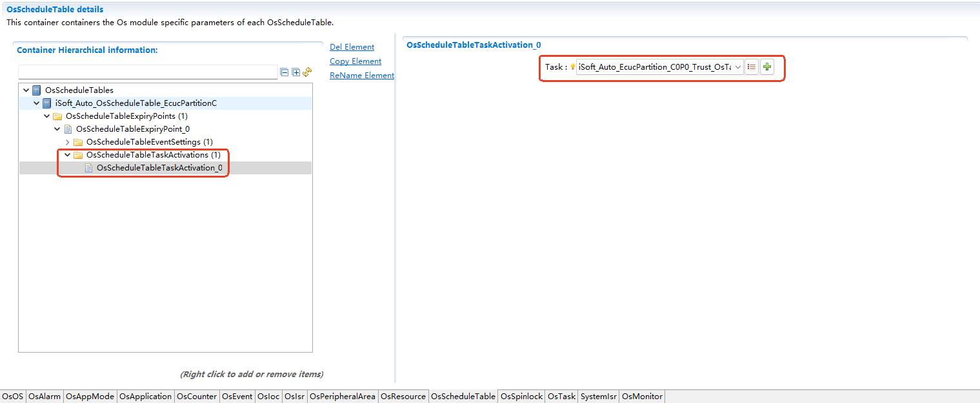Viewport: 980px width, 403px height.
Task: Click the Del Element link
Action: click(x=352, y=47)
